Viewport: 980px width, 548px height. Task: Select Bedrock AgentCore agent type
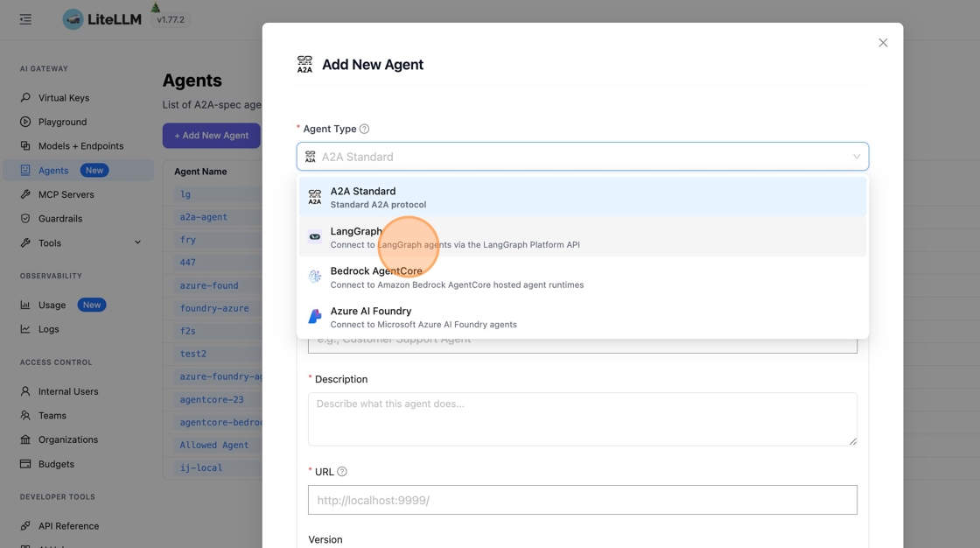click(583, 278)
